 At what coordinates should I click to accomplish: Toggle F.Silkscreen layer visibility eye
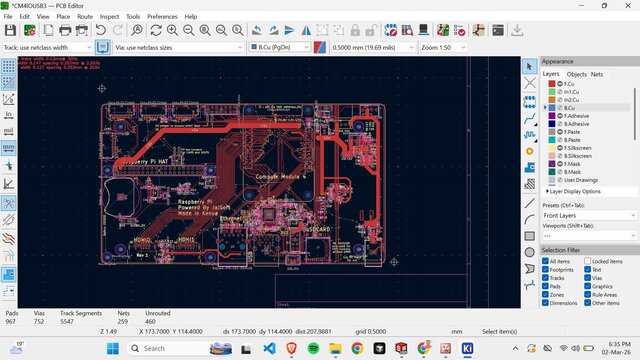point(560,148)
